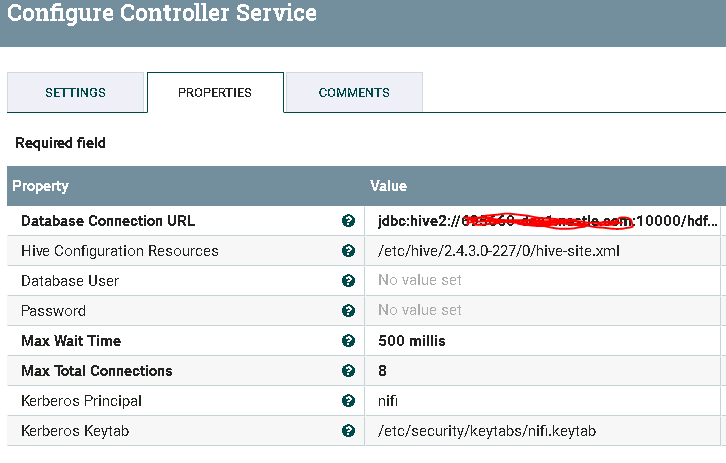Viewport: 726px width, 463px height.
Task: Set a value for Password
Action: click(x=420, y=311)
